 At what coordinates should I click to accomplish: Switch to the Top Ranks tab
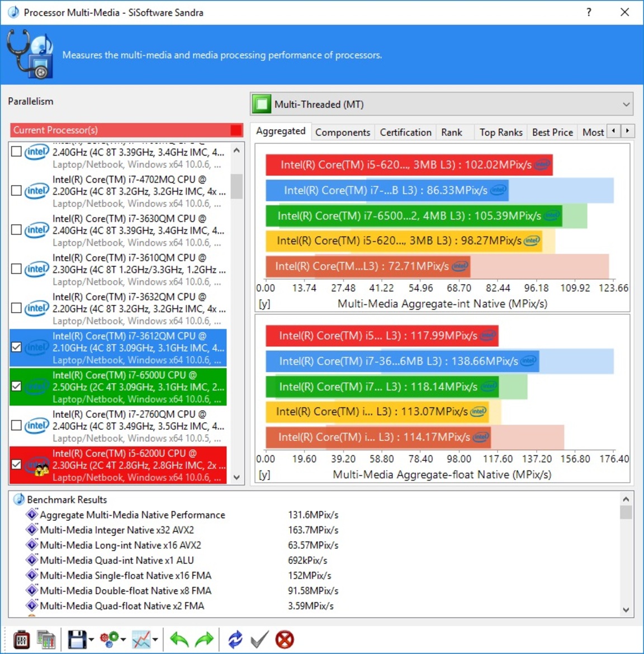click(501, 132)
